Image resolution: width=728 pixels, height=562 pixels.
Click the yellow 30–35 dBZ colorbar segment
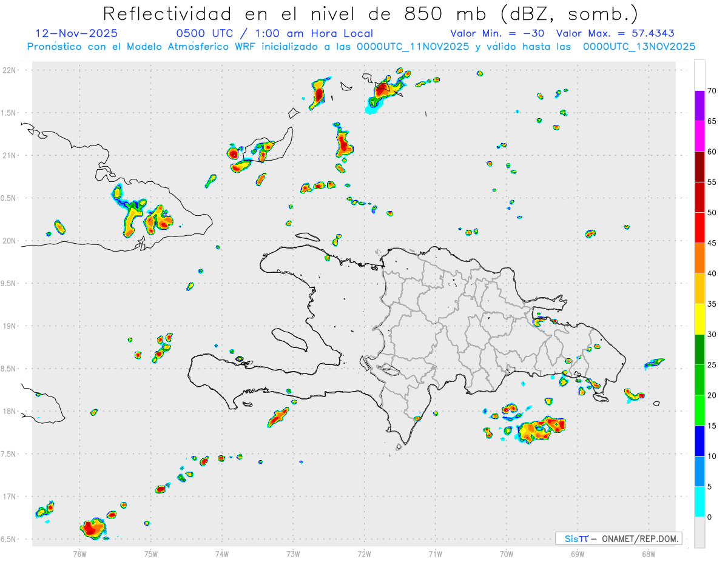699,319
